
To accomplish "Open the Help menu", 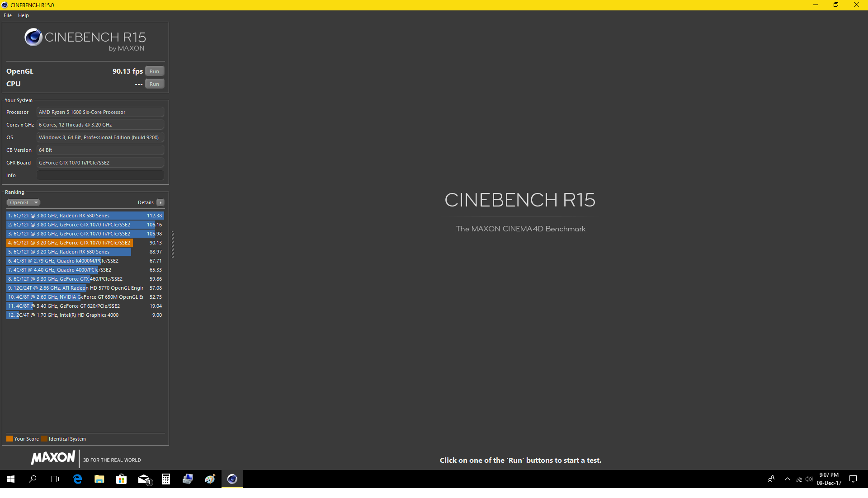I will pyautogui.click(x=24, y=15).
